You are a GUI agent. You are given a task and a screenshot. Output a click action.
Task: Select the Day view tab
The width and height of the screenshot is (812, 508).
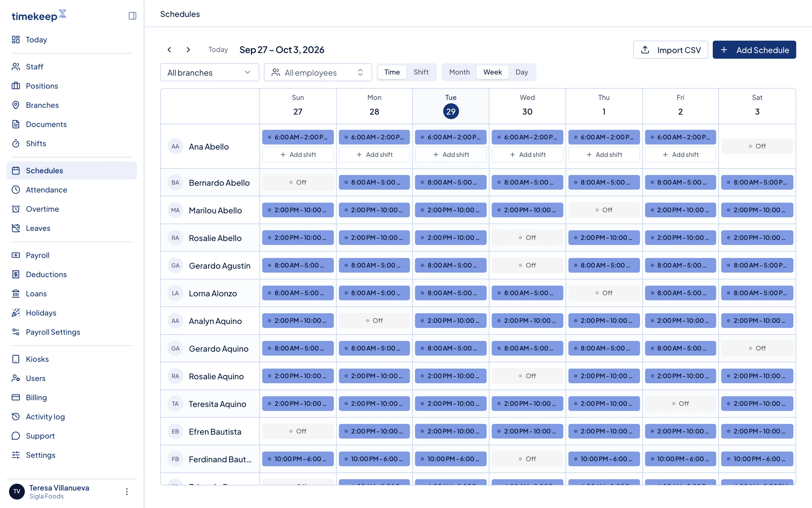coord(522,72)
